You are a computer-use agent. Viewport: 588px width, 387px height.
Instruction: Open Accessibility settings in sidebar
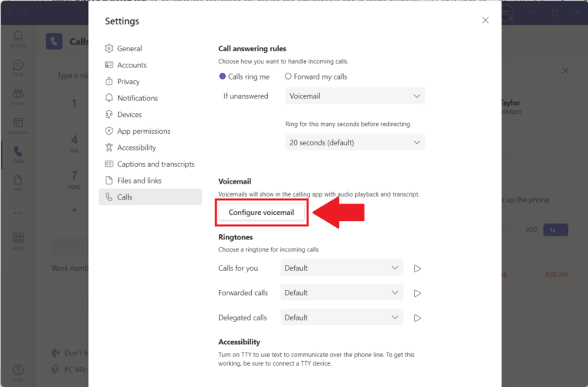(150, 148)
